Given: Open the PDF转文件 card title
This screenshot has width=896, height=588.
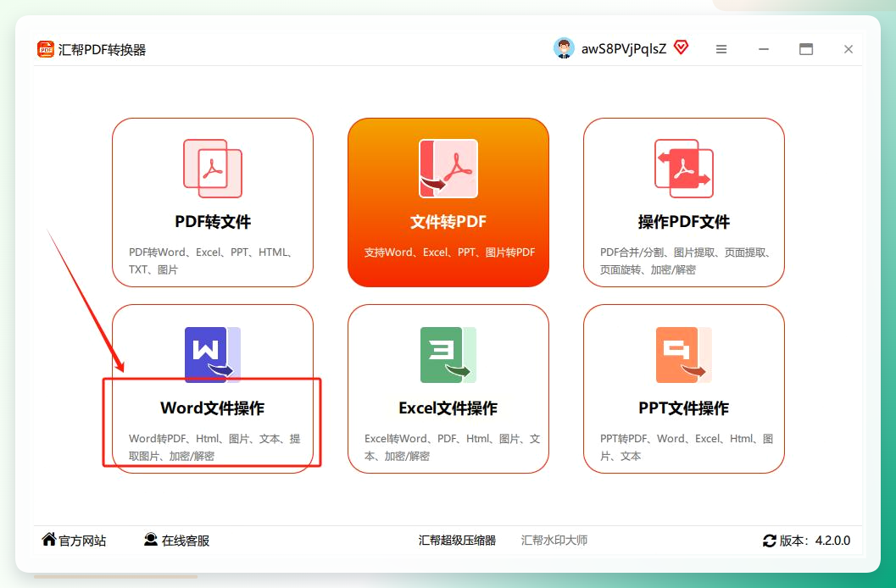Looking at the screenshot, I should click(x=213, y=221).
